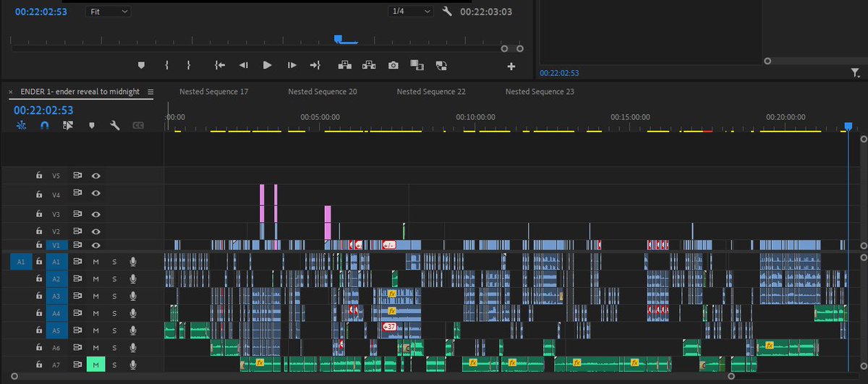
Task: Click the Program Monitor timecode field
Action: 41,12
